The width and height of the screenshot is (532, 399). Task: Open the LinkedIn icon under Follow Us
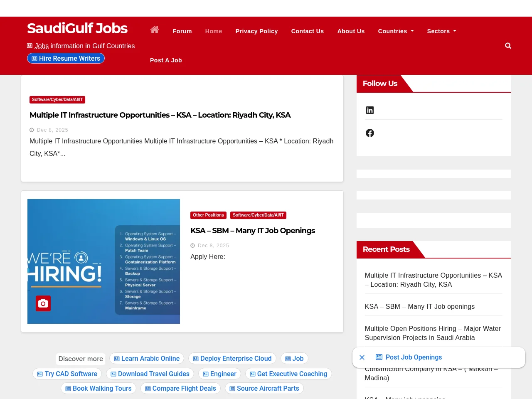point(370,110)
